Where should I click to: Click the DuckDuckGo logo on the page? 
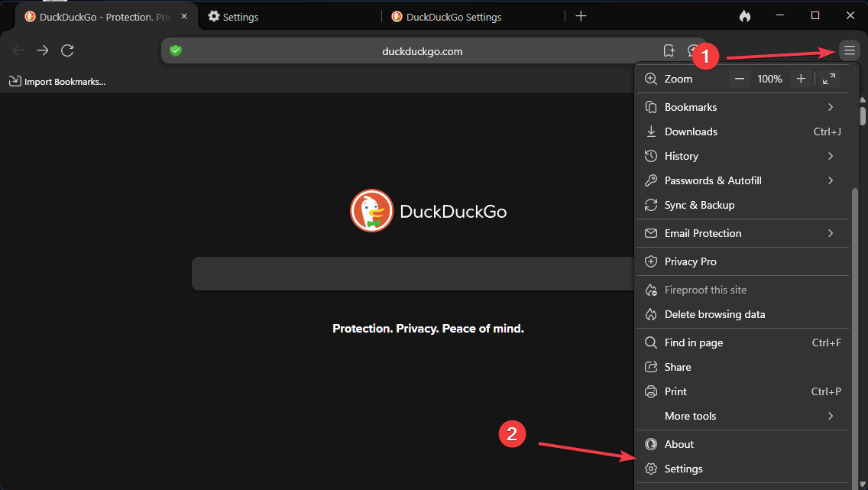[x=428, y=211]
